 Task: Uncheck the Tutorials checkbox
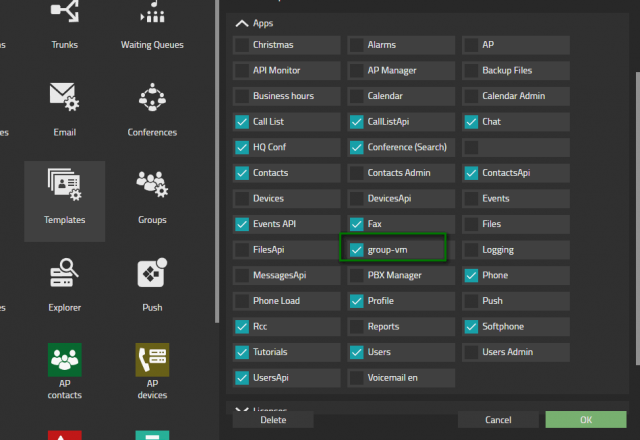pyautogui.click(x=242, y=352)
